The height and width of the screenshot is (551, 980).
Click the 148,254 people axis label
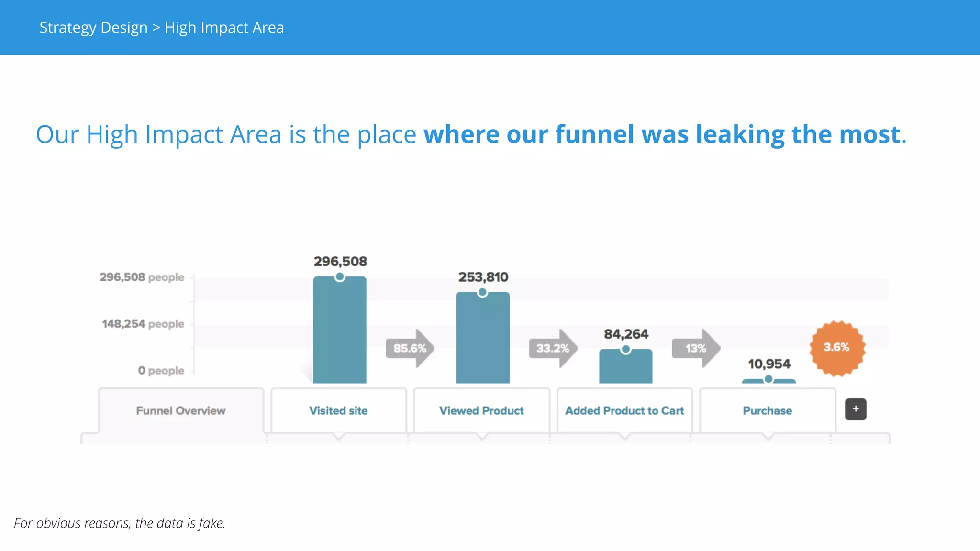coord(143,324)
